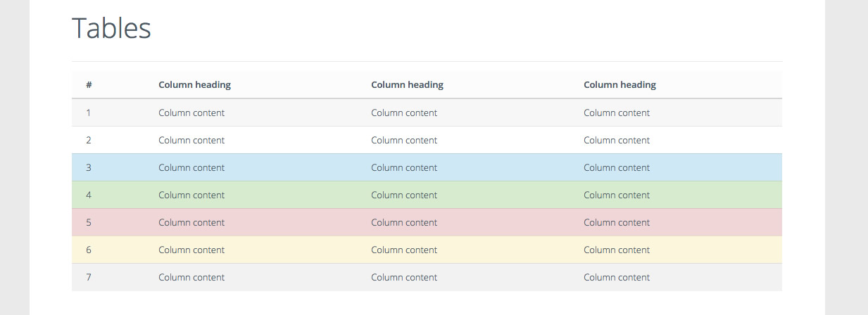Click the middle 'Column heading' header
The height and width of the screenshot is (315, 868).
click(x=407, y=84)
